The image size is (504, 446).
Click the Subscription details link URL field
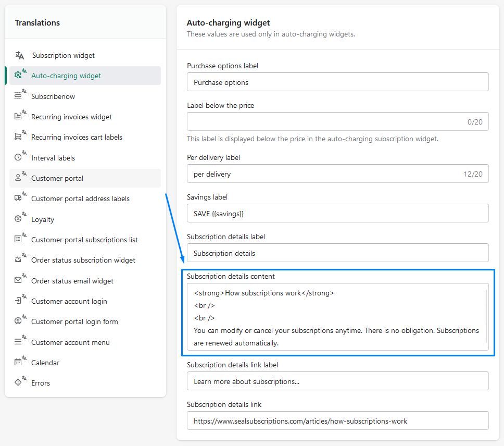tap(337, 421)
